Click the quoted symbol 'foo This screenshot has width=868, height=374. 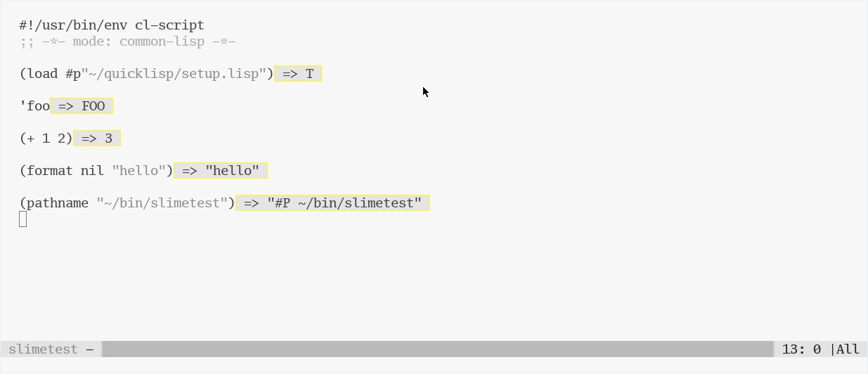[34, 106]
